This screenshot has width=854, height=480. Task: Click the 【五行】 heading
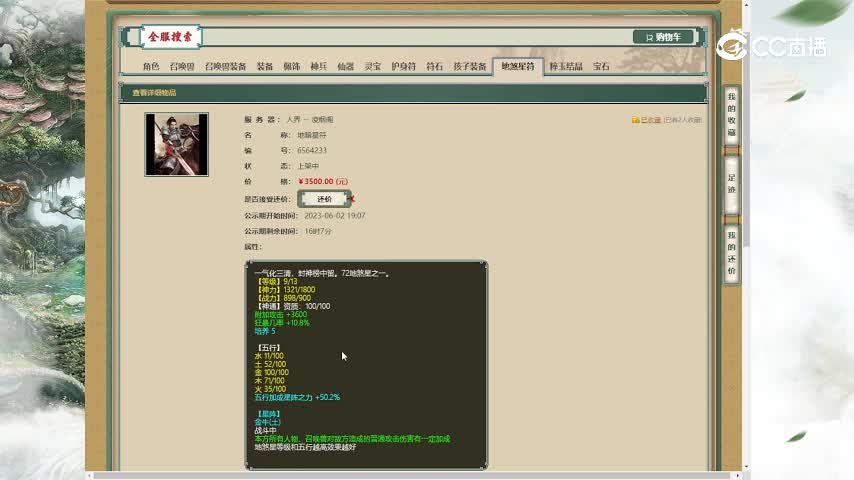267,348
